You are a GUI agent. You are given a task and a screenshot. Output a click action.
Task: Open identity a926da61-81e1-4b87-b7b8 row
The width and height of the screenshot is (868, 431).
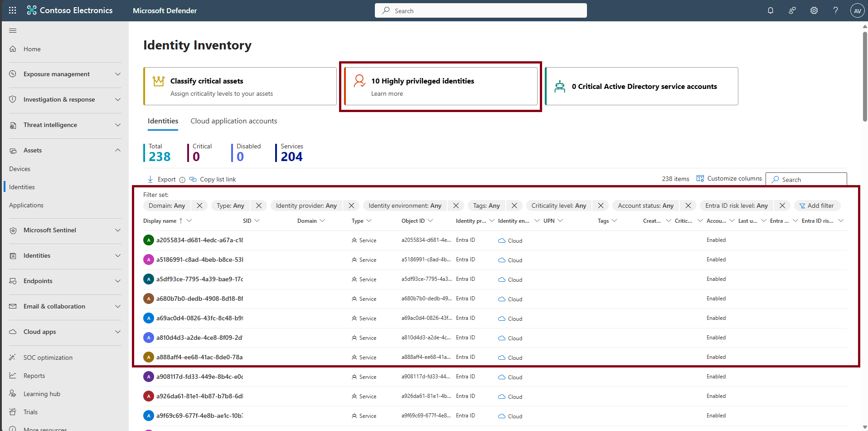(x=495, y=396)
